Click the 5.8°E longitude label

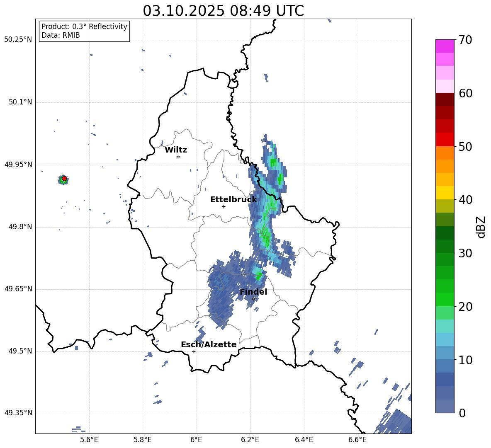tap(143, 440)
